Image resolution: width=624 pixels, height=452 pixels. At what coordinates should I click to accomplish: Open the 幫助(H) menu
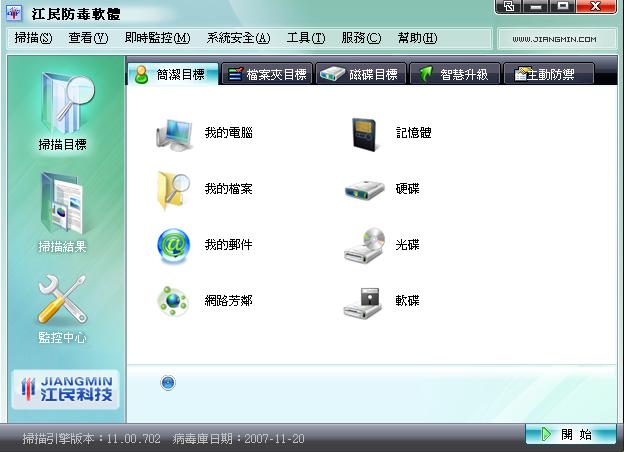coord(417,38)
